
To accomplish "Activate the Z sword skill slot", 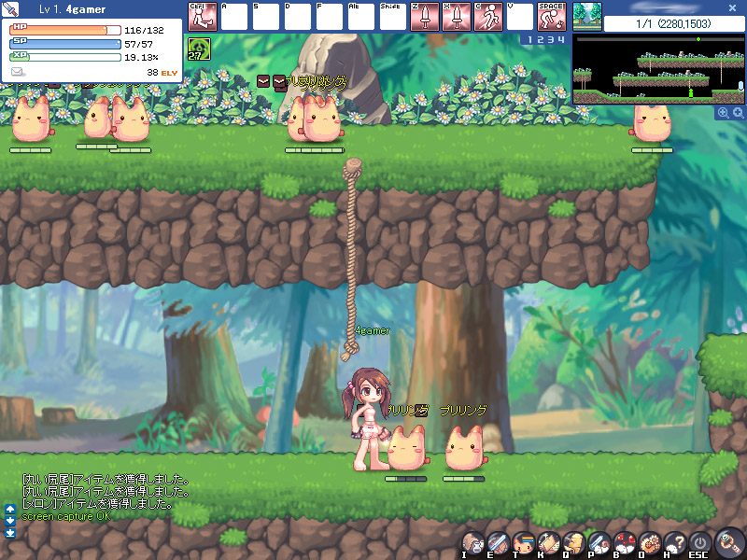I will 425,17.
